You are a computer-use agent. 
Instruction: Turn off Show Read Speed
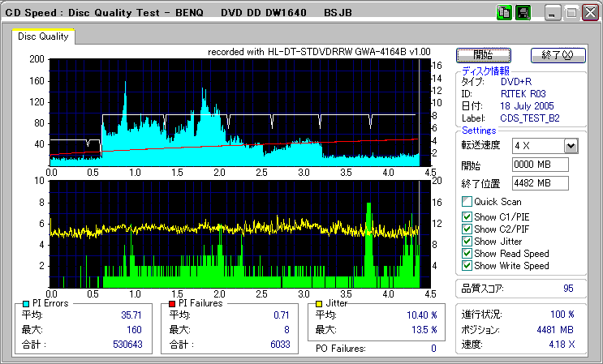467,254
